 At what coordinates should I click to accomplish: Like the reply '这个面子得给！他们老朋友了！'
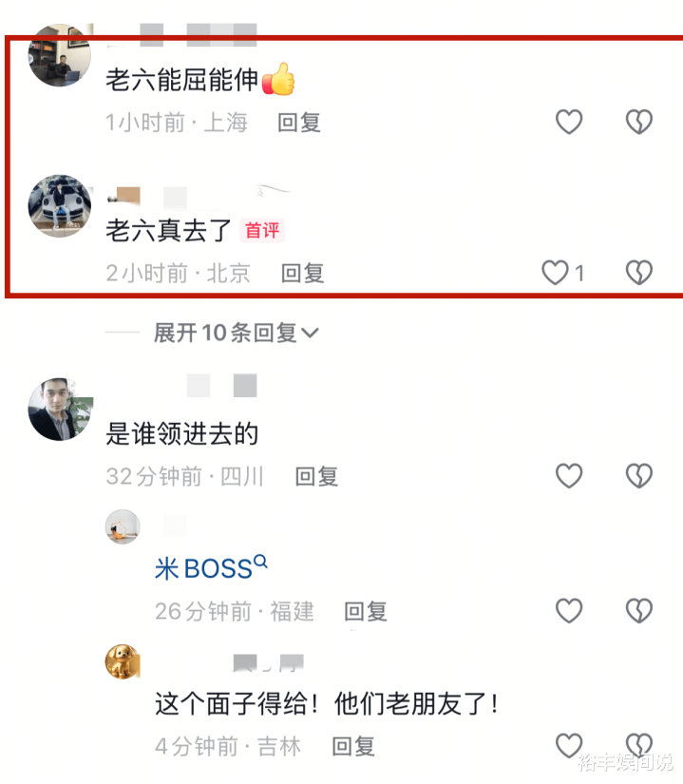[569, 746]
